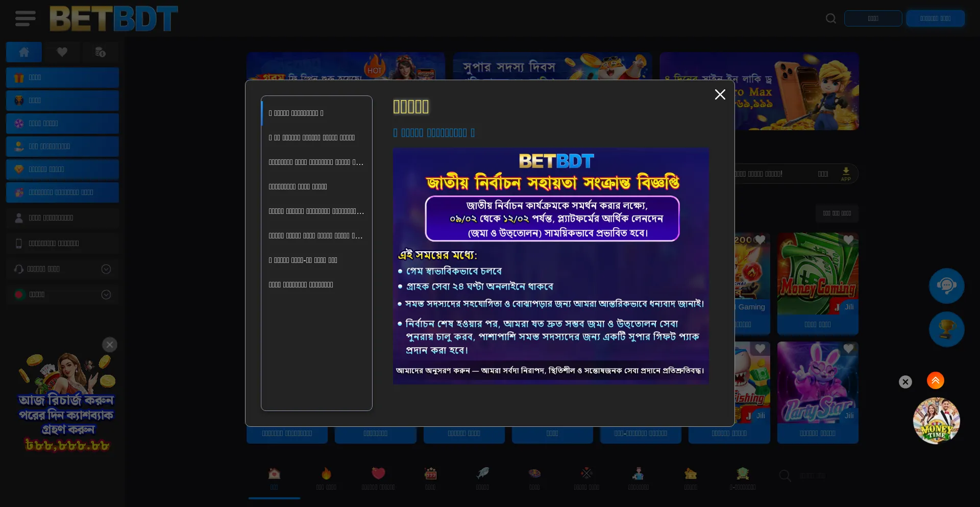Select the green e-sports bottom category tab
The width and height of the screenshot is (980, 507).
[743, 479]
